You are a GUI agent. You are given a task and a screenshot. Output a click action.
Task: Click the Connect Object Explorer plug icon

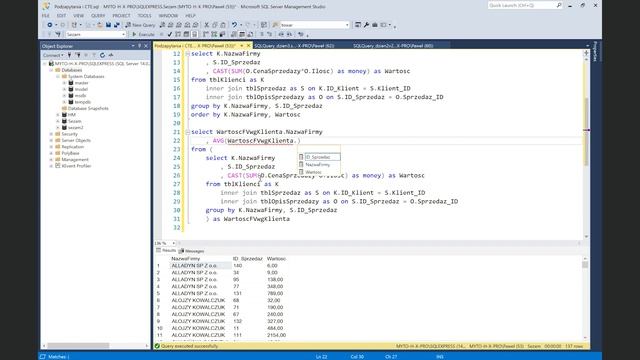pos(69,55)
